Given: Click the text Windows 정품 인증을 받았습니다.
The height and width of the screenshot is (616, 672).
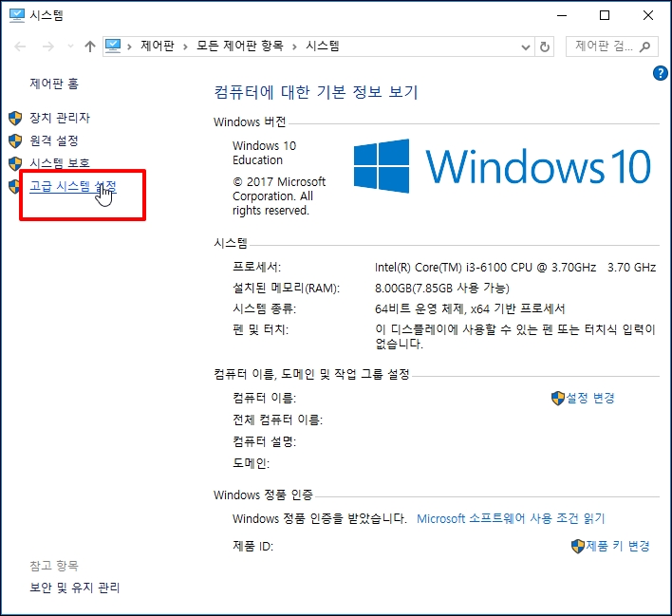Looking at the screenshot, I should coord(319,518).
